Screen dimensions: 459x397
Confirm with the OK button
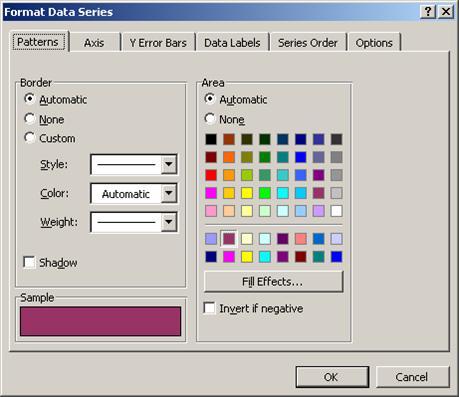pyautogui.click(x=332, y=377)
